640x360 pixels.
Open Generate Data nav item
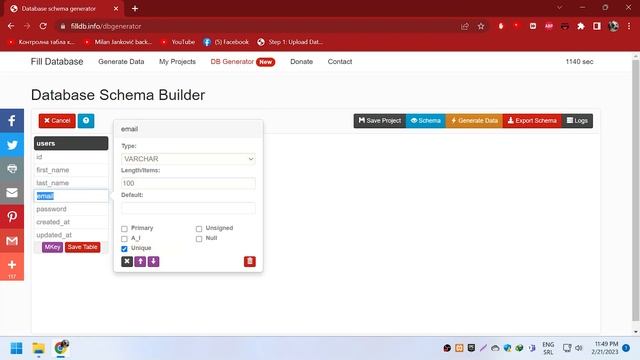[121, 62]
